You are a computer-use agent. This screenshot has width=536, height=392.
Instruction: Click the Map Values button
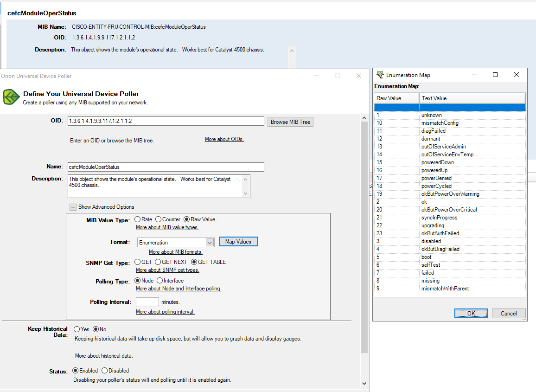[x=239, y=242]
